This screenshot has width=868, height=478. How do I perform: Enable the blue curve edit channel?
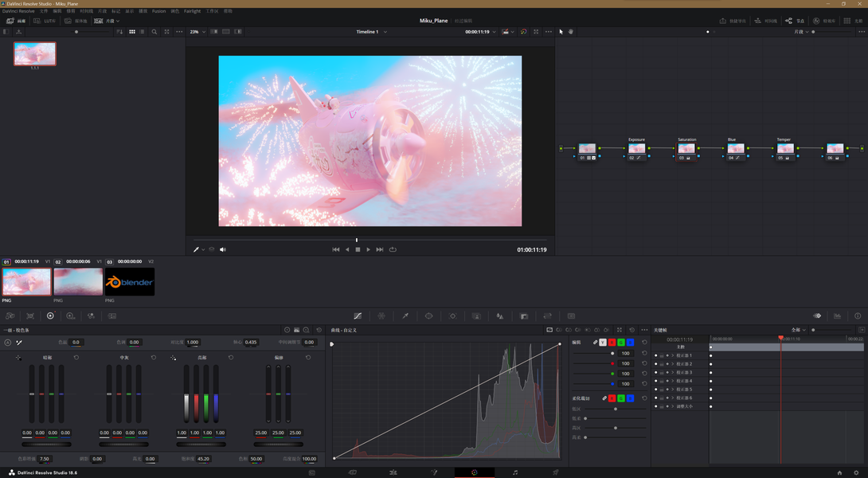click(x=630, y=343)
